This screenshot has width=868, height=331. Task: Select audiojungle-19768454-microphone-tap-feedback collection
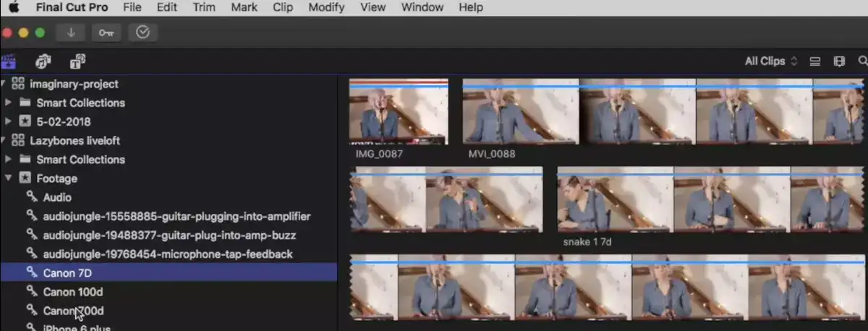point(168,254)
